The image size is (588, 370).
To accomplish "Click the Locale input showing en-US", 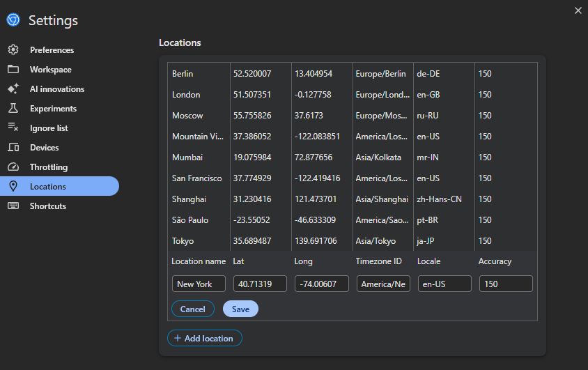I will pos(444,284).
